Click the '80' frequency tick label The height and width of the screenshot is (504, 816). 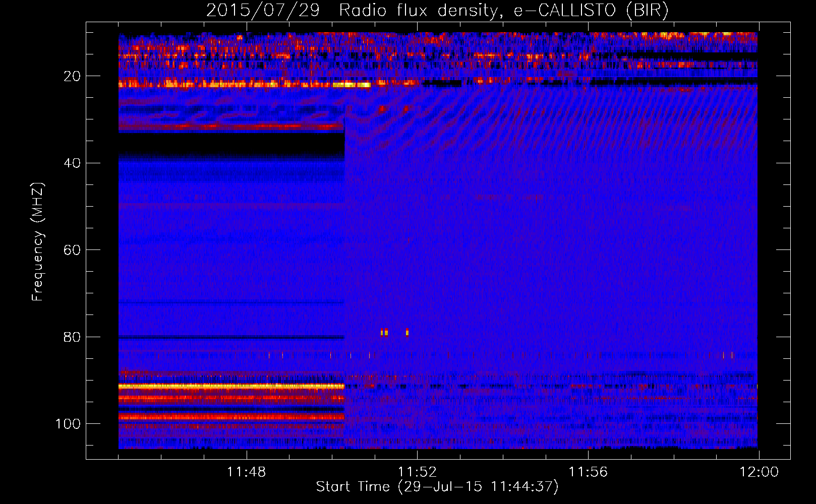pyautogui.click(x=73, y=337)
